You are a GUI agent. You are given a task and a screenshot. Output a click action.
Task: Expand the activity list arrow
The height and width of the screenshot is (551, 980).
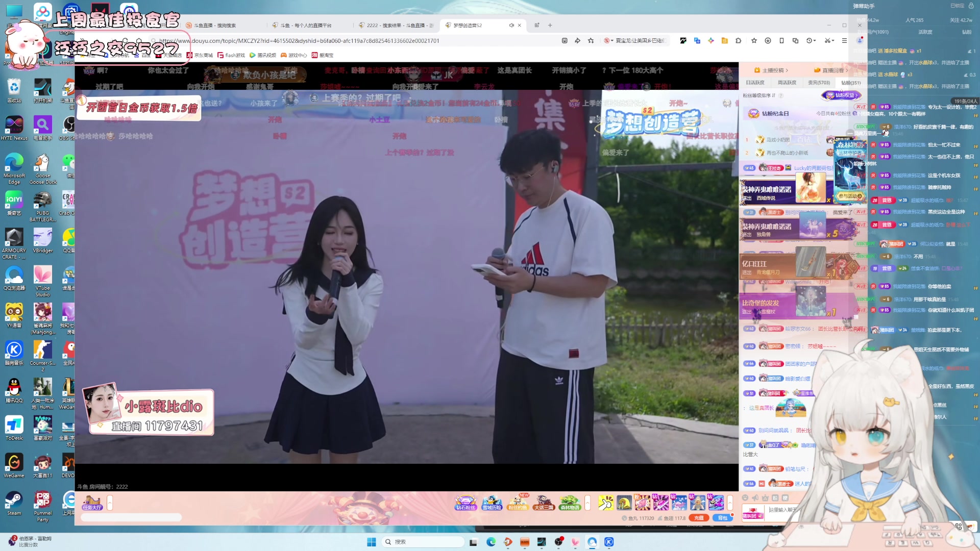pyautogui.click(x=587, y=503)
